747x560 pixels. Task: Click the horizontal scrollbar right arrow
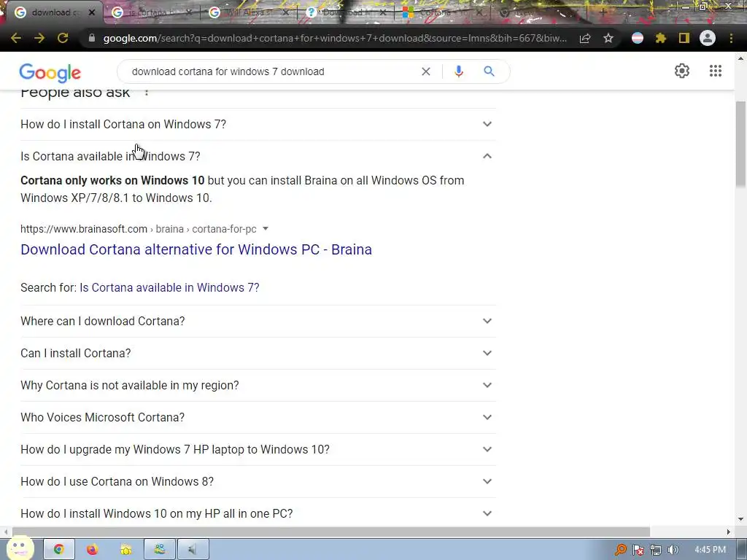728,532
